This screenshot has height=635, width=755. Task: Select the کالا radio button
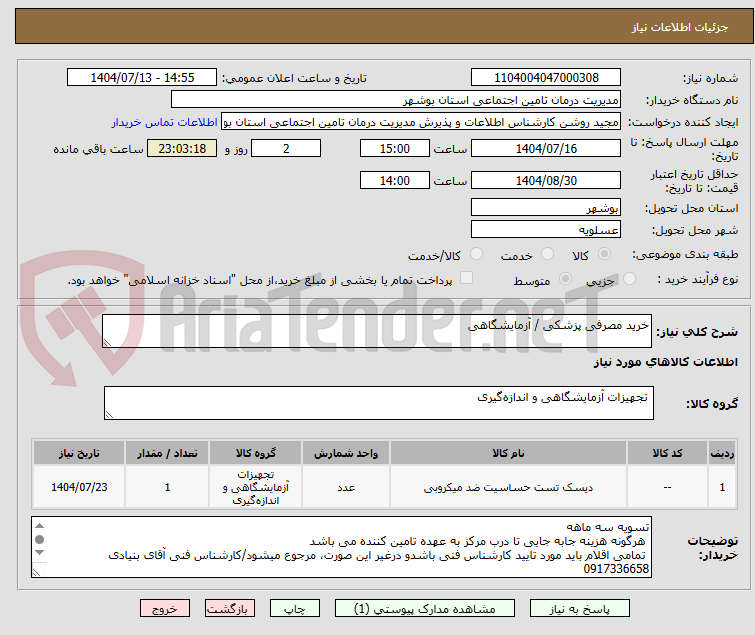coord(604,254)
